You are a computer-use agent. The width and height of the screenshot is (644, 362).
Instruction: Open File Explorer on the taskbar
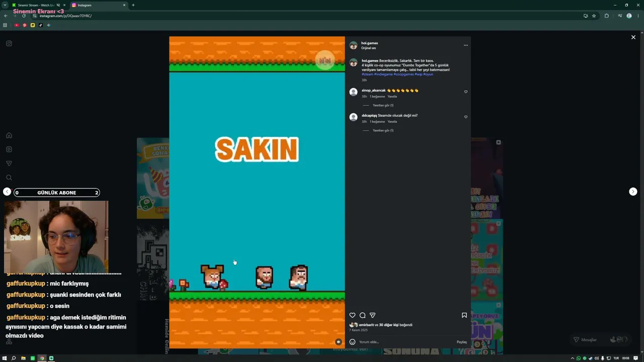(x=23, y=358)
